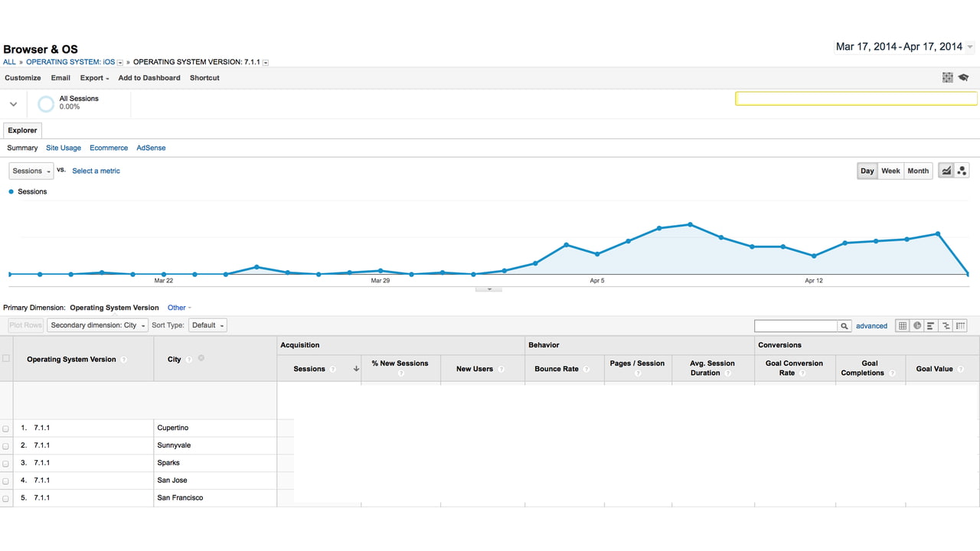The height and width of the screenshot is (551, 980).
Task: Select the data table view icon
Action: pos(902,325)
